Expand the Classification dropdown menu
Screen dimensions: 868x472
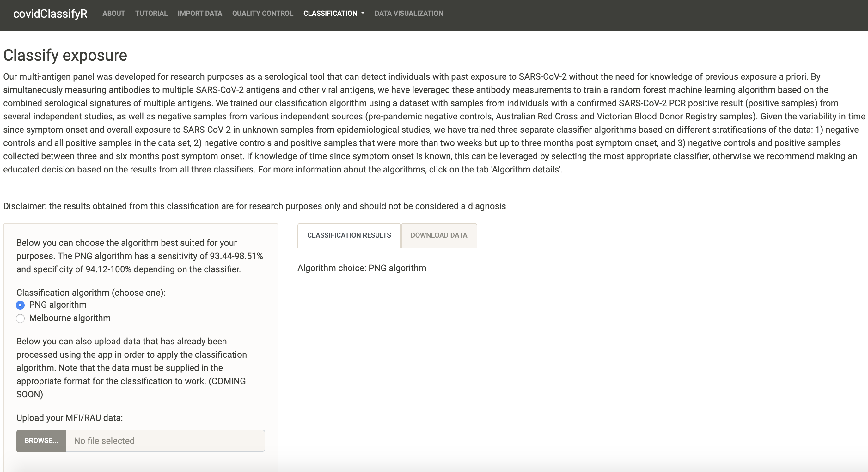click(333, 14)
